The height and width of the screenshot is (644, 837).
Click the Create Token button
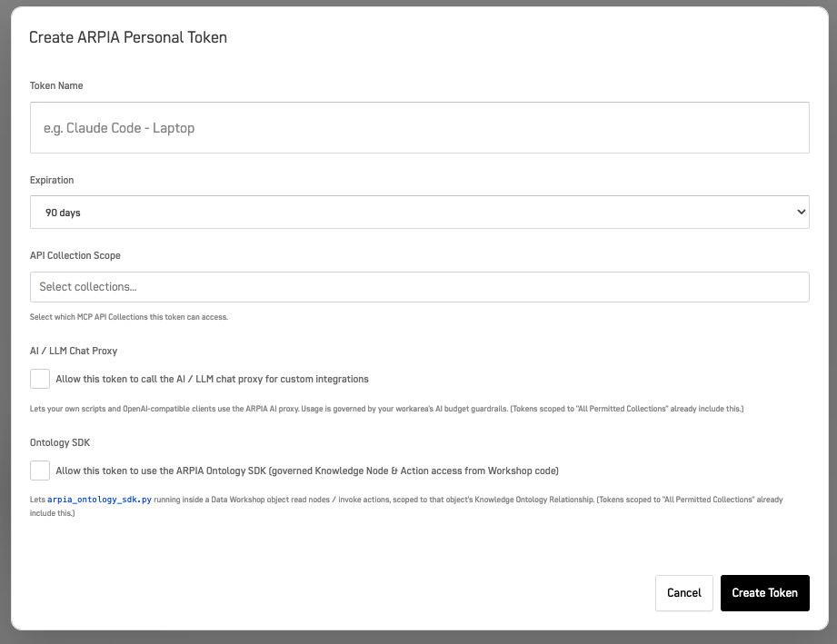click(x=765, y=593)
